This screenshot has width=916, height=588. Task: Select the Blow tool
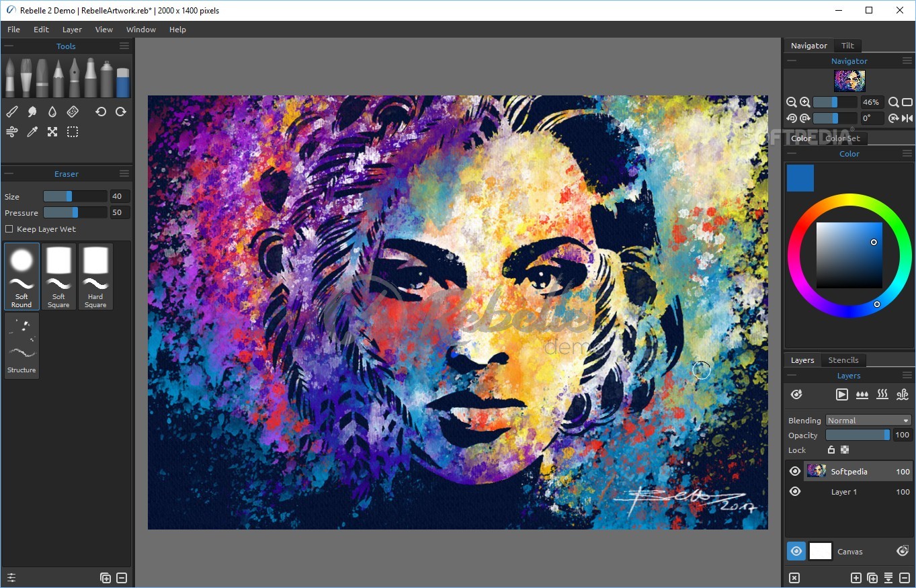point(11,132)
